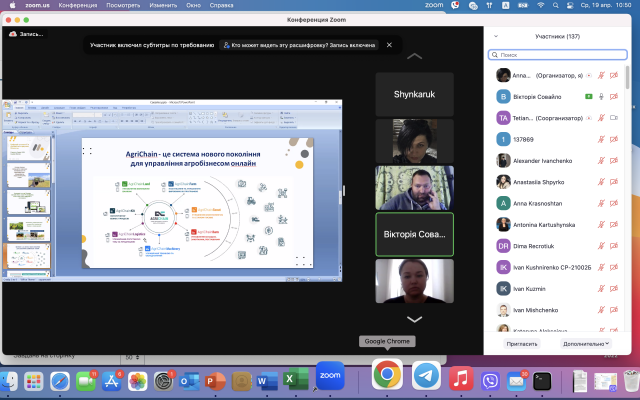Open Excel from the Dock
640x400 pixels.
[296, 380]
